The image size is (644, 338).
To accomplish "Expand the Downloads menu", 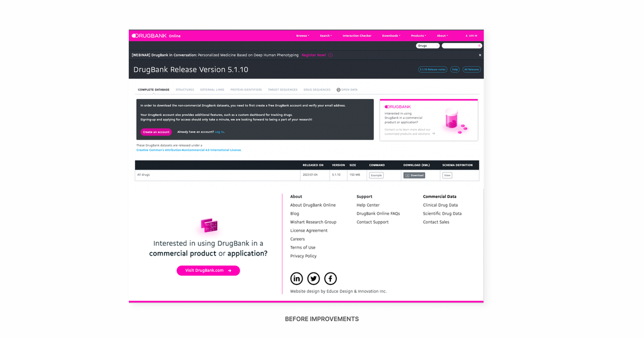I will point(391,36).
